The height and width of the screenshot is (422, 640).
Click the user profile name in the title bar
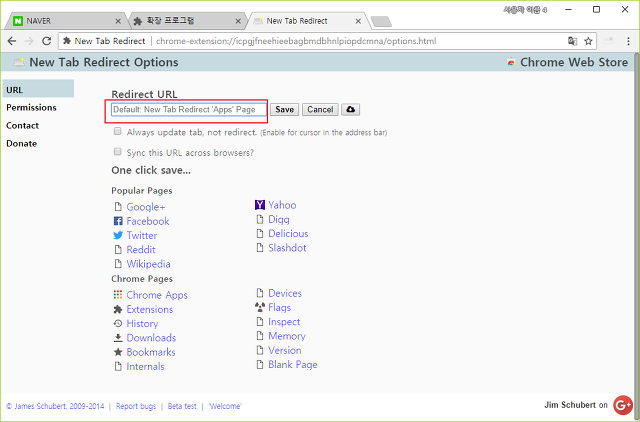tap(525, 10)
